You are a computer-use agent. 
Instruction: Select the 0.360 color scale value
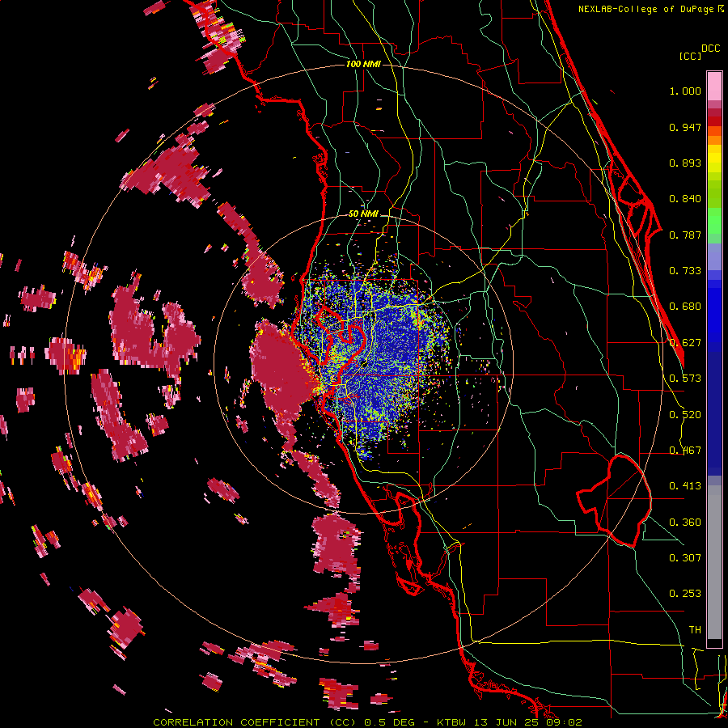click(x=685, y=523)
